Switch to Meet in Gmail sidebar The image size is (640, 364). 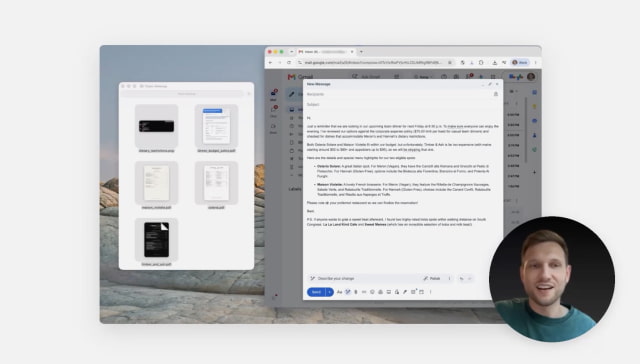pyautogui.click(x=273, y=128)
